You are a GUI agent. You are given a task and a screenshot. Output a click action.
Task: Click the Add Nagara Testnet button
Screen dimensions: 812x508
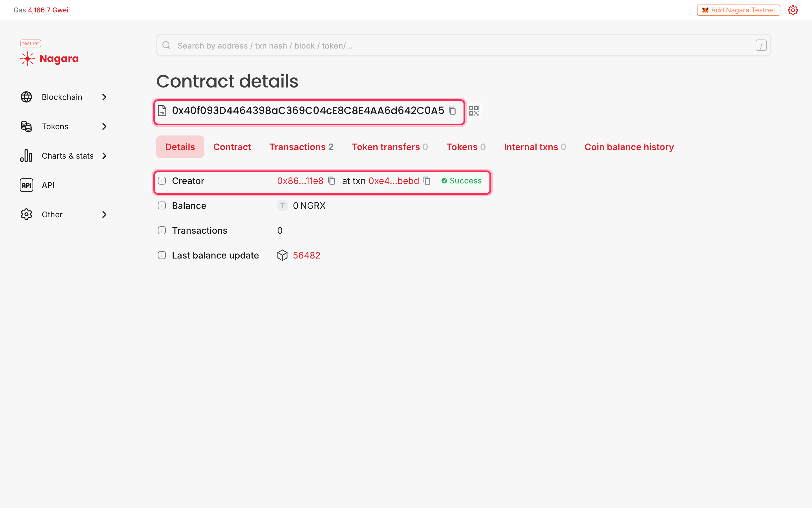[738, 10]
